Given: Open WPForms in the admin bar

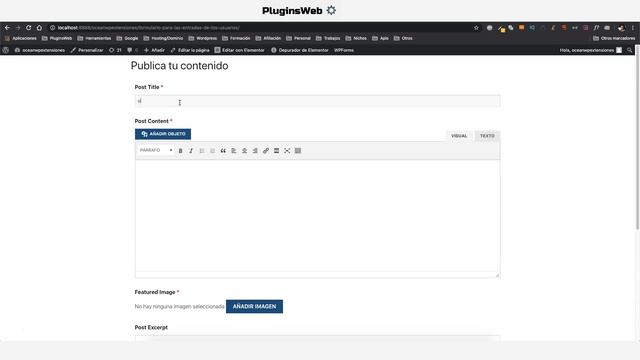Looking at the screenshot, I should 344,50.
